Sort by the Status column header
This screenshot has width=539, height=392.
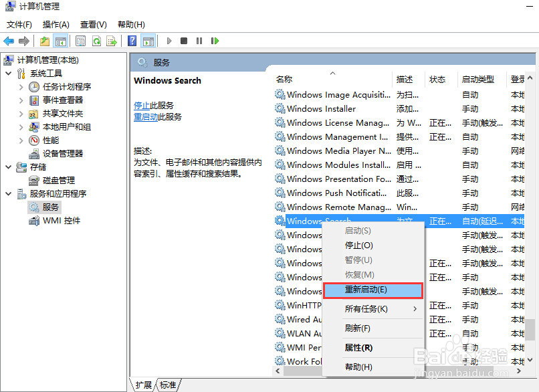click(x=441, y=80)
